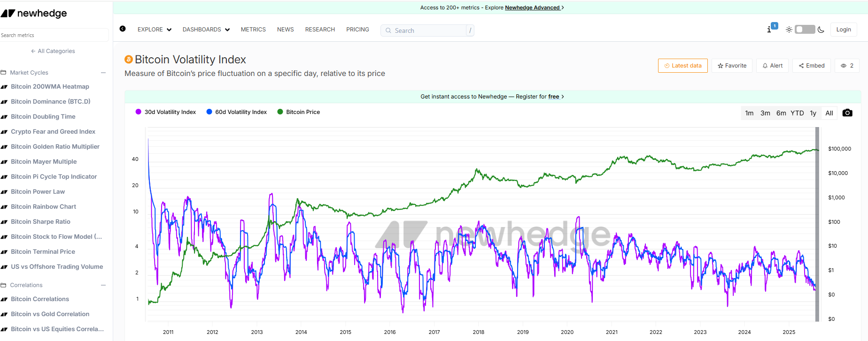Expand the EXPLORE dropdown menu
This screenshot has width=868, height=341.
coord(155,30)
